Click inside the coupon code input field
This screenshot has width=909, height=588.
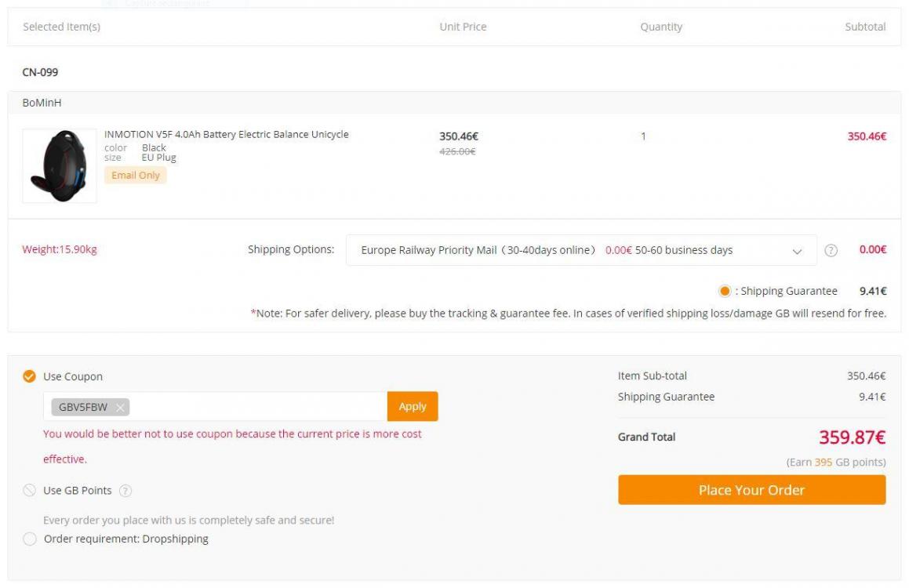tap(258, 407)
